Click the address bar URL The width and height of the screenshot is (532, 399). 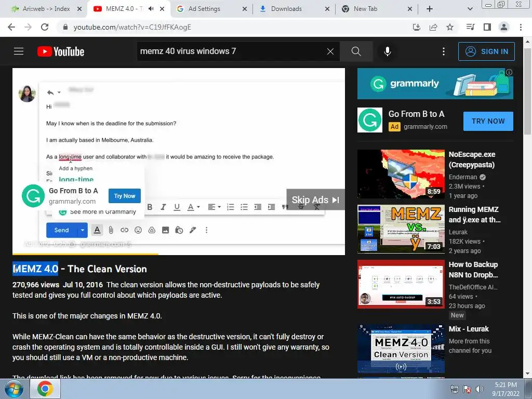coord(132,27)
